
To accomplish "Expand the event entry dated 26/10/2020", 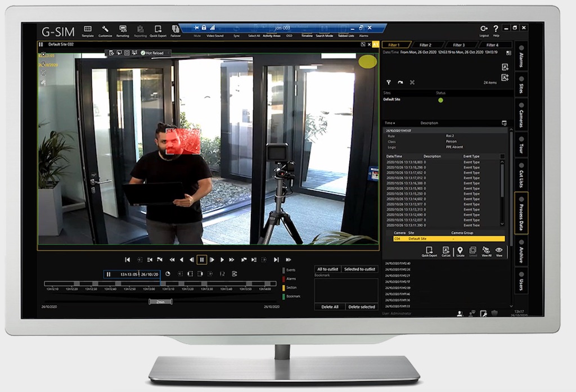I will click(399, 130).
